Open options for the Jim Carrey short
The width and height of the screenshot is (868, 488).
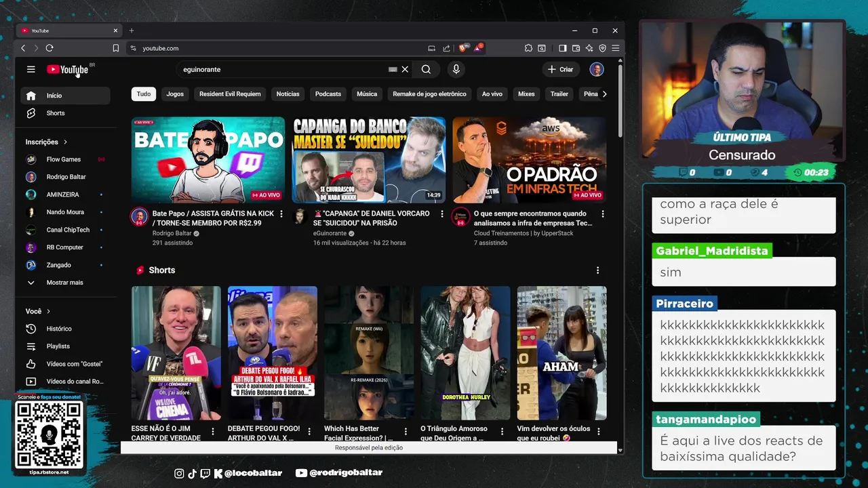213,431
